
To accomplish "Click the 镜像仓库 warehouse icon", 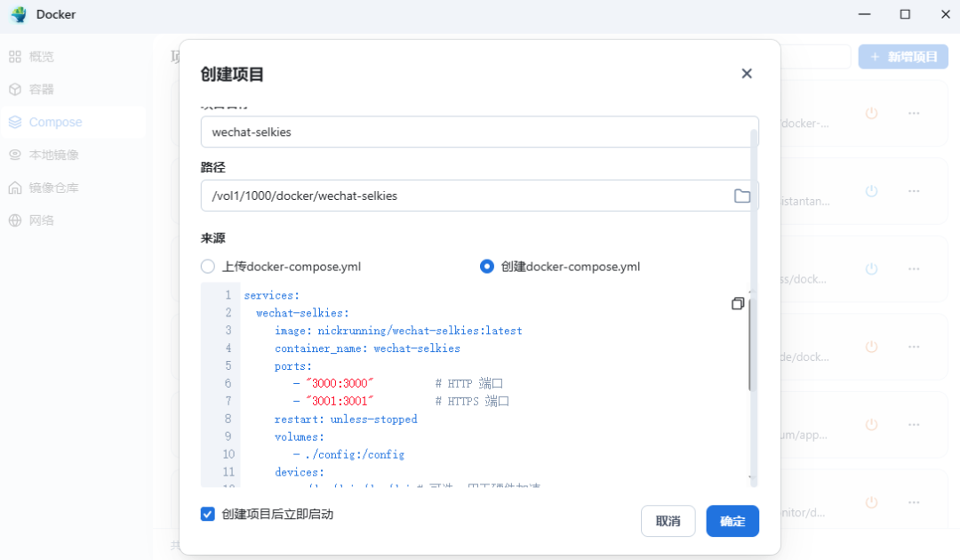I will [x=15, y=188].
